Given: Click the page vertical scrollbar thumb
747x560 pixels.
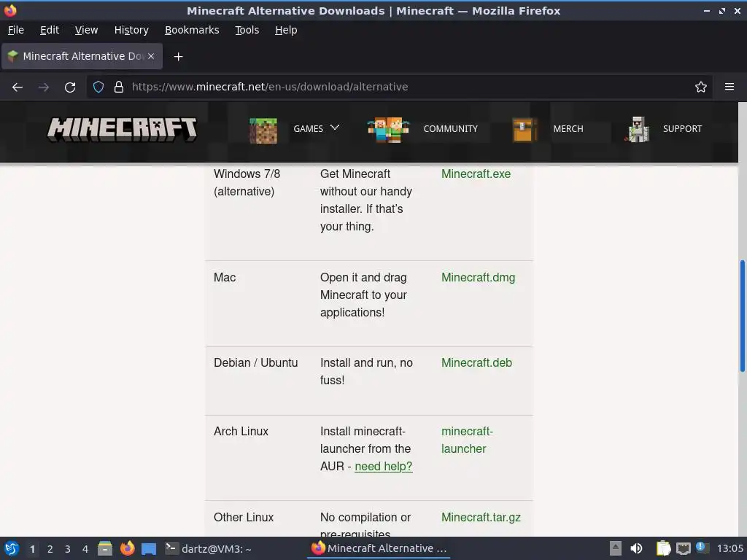Looking at the screenshot, I should click(x=742, y=316).
